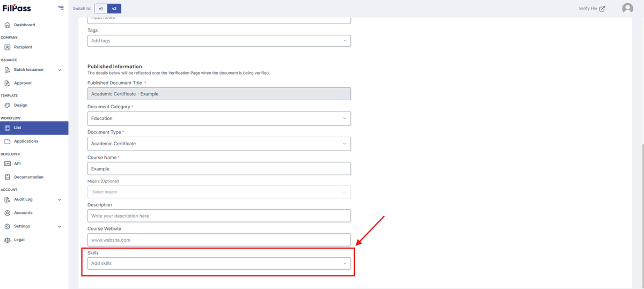The image size is (644, 289).
Task: Open the Accounts page
Action: click(x=23, y=213)
